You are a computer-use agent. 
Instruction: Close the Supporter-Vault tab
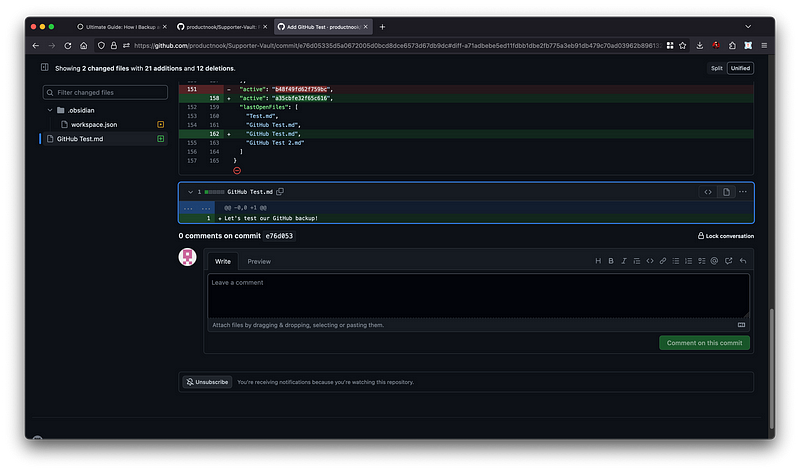point(265,27)
